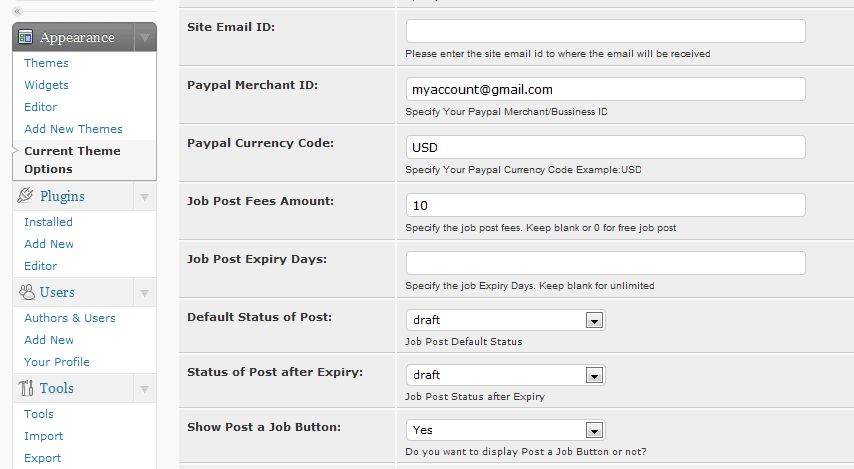The width and height of the screenshot is (854, 469).
Task: Open the Themes menu item
Action: point(46,63)
